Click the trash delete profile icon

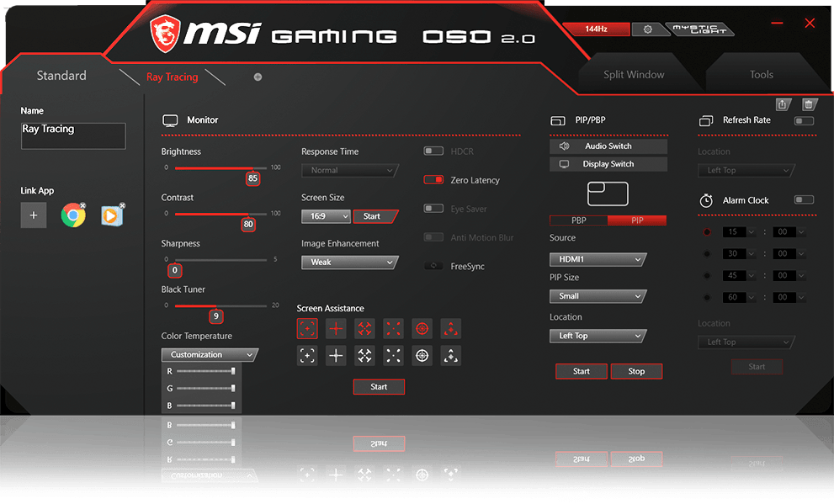(x=809, y=104)
